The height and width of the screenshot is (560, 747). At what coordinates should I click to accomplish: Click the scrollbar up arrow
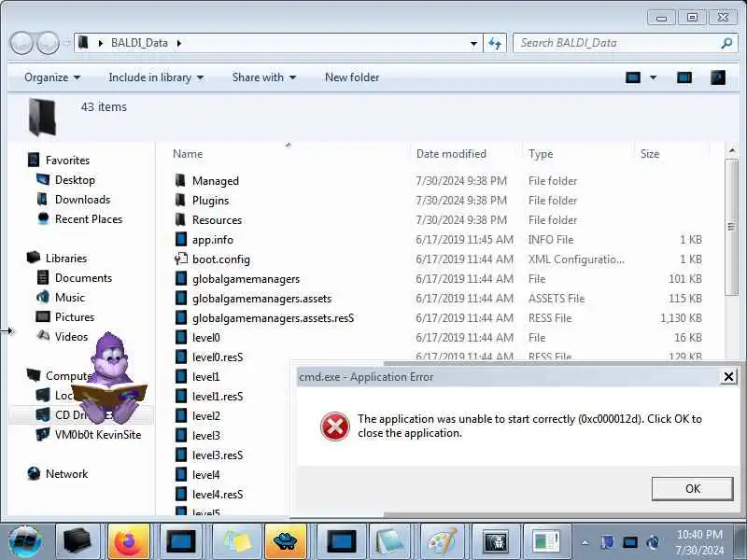click(732, 151)
